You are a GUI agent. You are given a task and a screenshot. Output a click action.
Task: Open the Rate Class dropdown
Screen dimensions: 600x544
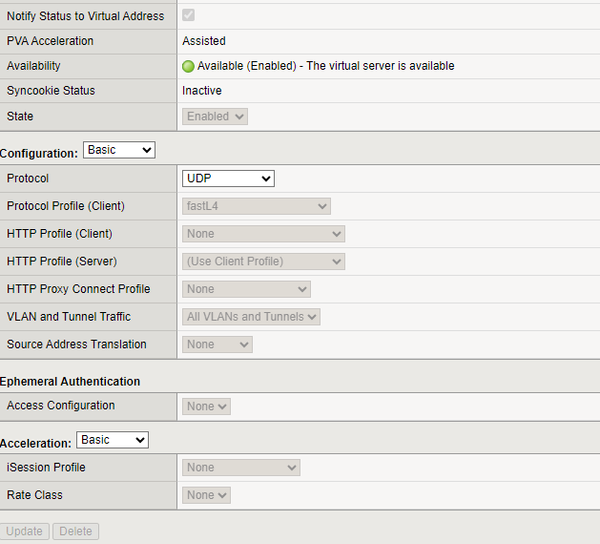tap(207, 495)
